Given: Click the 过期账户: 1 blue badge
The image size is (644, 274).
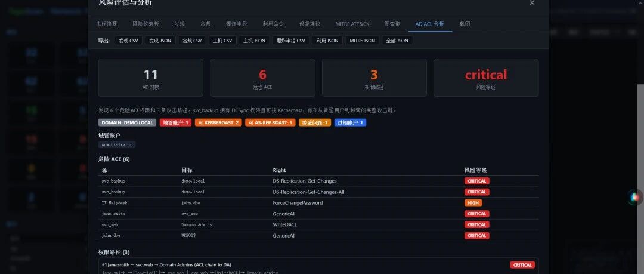Looking at the screenshot, I should 351,122.
